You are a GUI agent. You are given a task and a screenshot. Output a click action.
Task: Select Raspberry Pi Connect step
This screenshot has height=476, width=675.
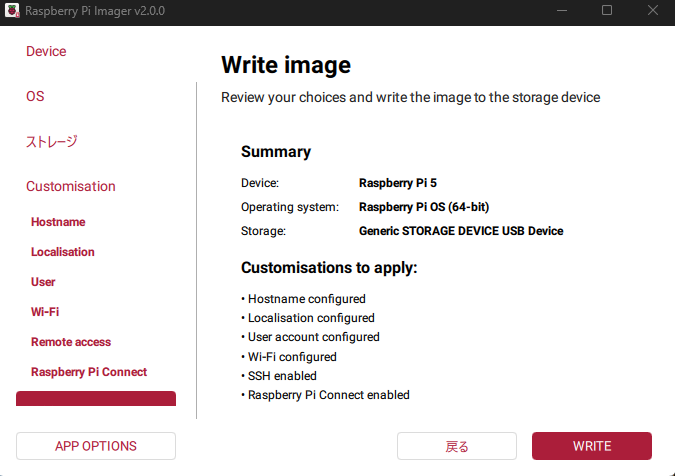89,372
